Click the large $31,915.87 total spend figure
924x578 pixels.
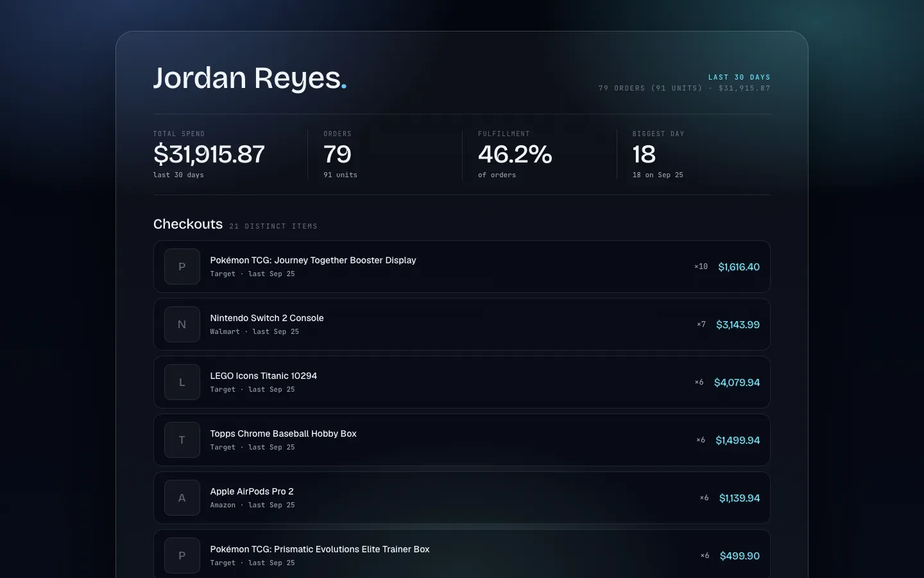click(209, 154)
